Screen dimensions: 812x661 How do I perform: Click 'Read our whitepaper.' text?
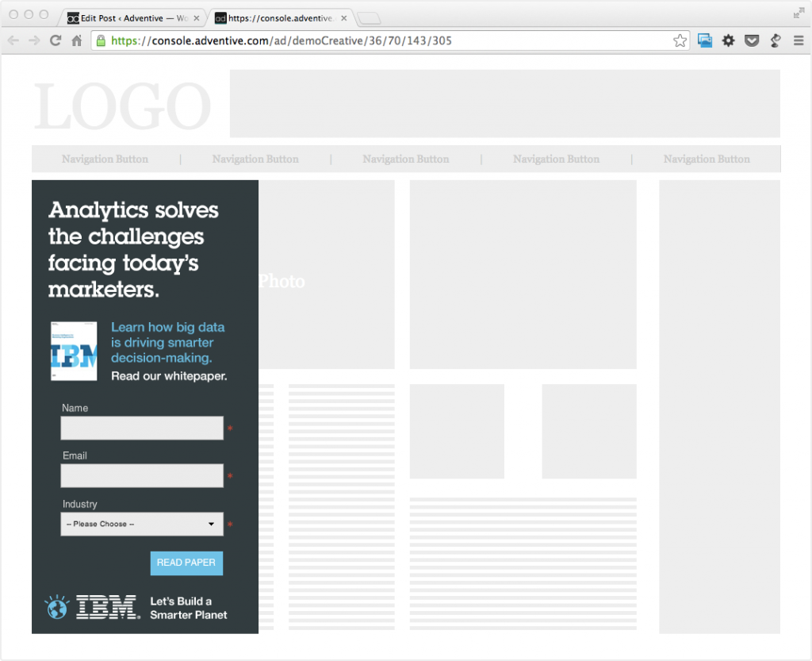(170, 376)
